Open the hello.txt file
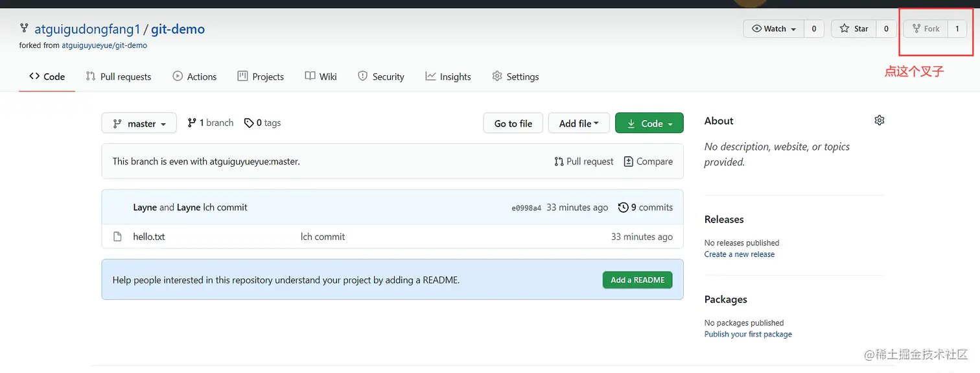 [149, 237]
